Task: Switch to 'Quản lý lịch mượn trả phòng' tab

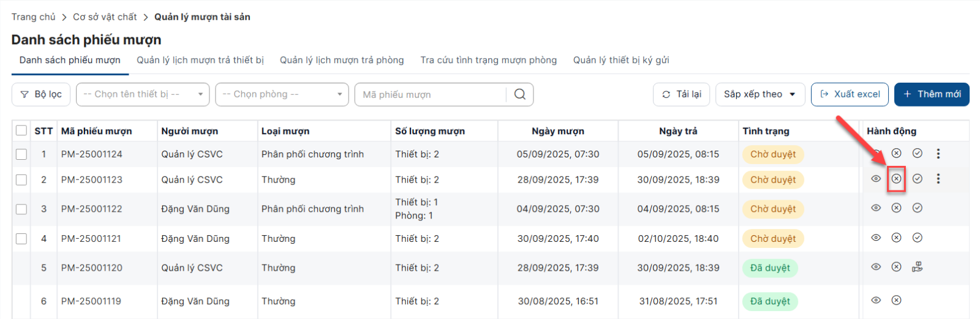Action: click(342, 60)
